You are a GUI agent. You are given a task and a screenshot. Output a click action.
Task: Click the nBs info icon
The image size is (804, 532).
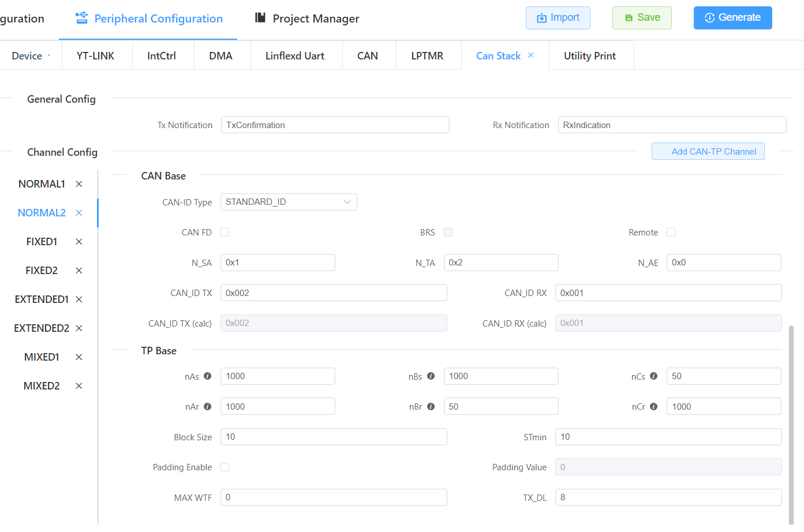tap(431, 376)
